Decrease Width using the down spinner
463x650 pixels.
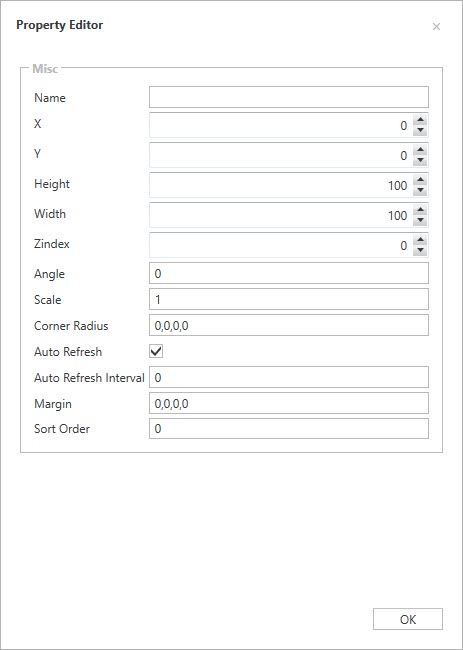(x=420, y=220)
